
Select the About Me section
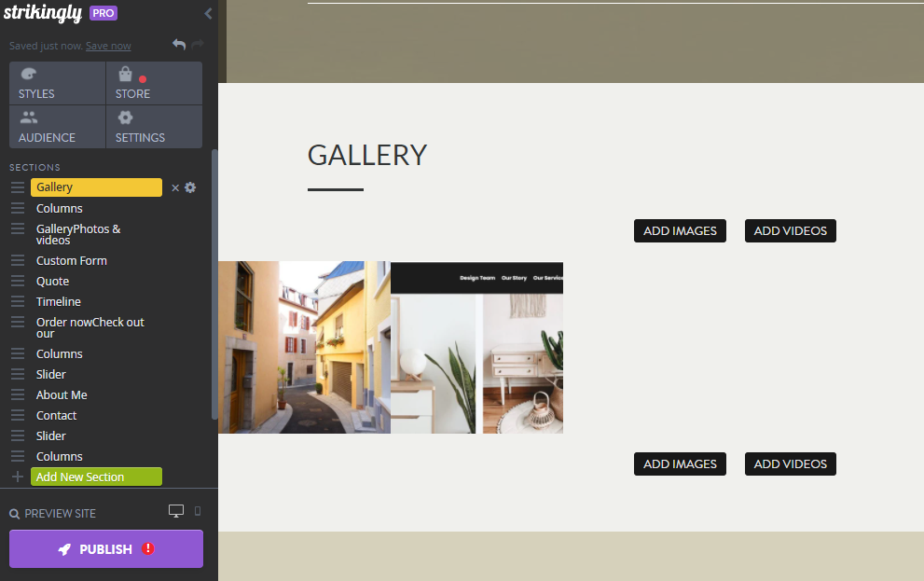(61, 394)
